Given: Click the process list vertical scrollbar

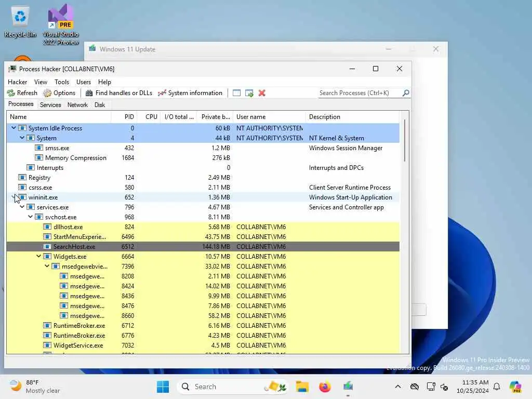Looking at the screenshot, I should coord(404,140).
